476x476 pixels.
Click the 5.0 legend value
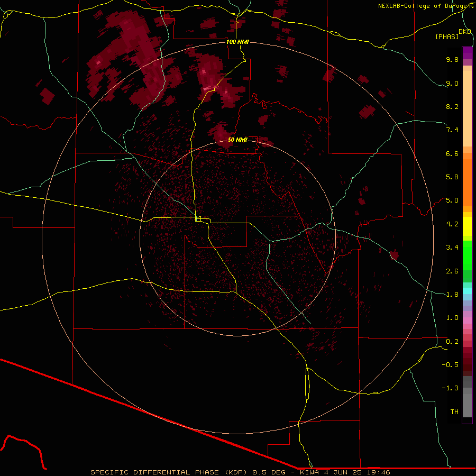[452, 200]
